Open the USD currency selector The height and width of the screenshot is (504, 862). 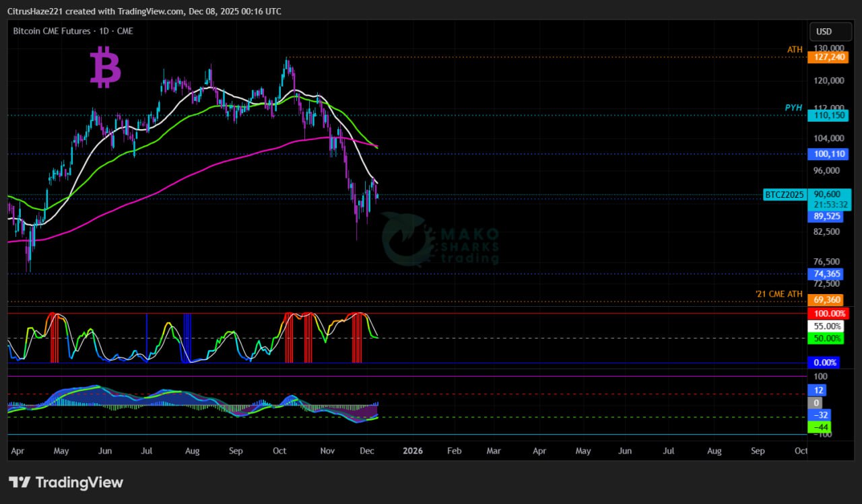(824, 32)
